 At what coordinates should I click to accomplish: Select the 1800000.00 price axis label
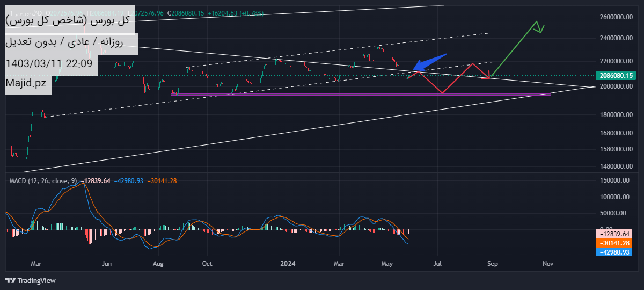click(x=616, y=115)
